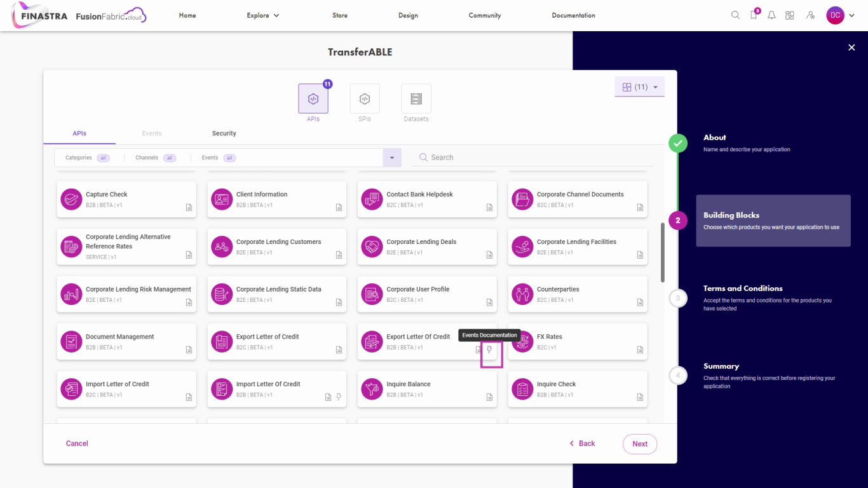Open Document Management documentation icon

189,350
